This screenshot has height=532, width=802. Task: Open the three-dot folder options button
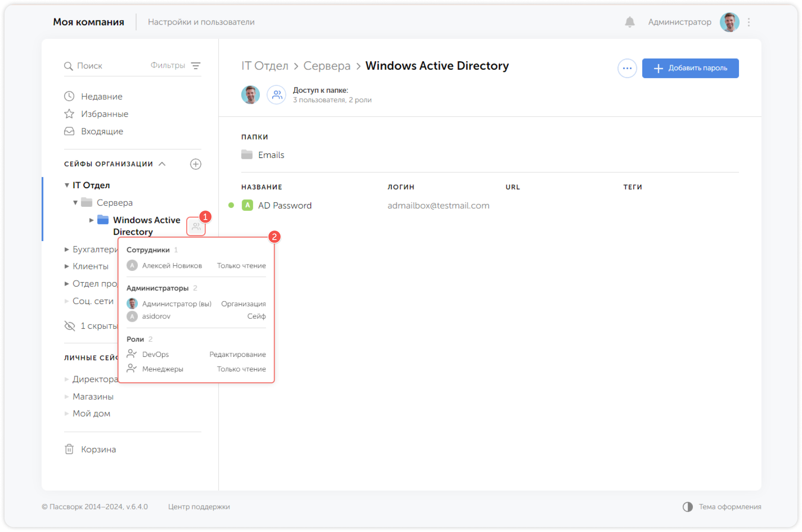627,68
